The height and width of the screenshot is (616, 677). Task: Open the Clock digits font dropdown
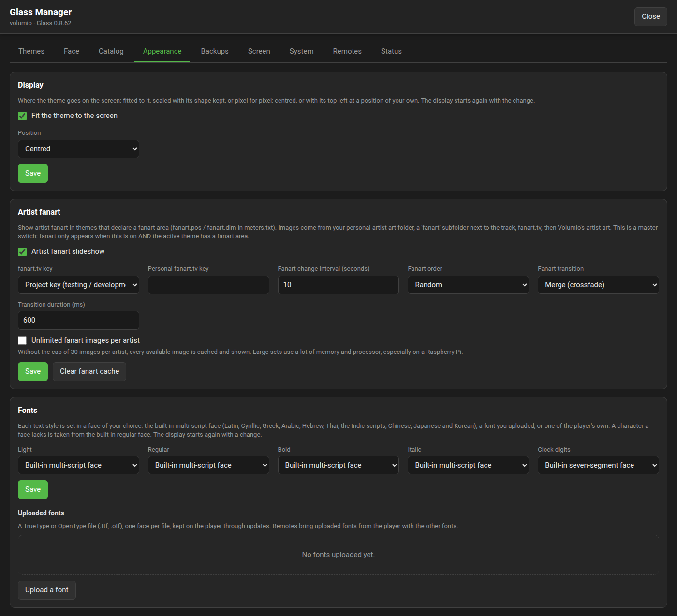(598, 465)
